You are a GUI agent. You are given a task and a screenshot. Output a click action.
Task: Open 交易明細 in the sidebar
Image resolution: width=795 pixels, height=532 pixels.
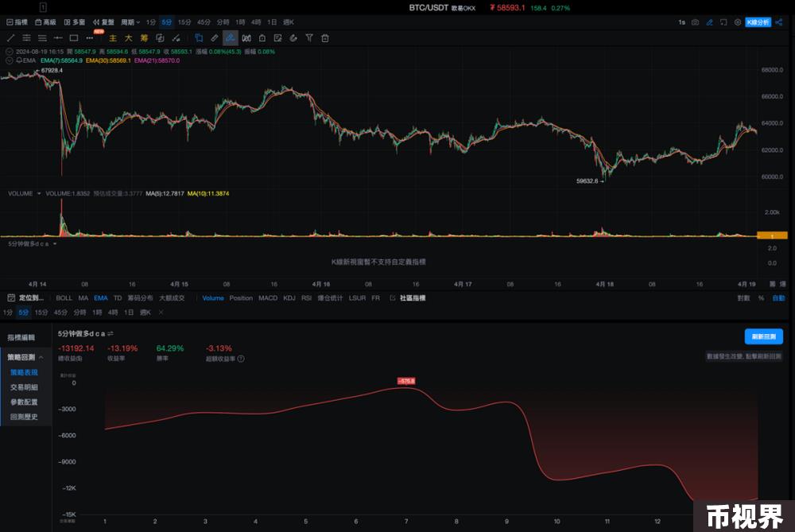point(24,387)
